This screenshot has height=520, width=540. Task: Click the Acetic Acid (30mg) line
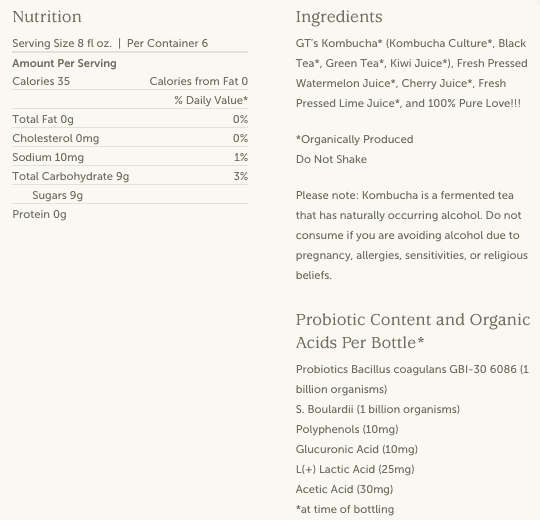click(x=344, y=489)
